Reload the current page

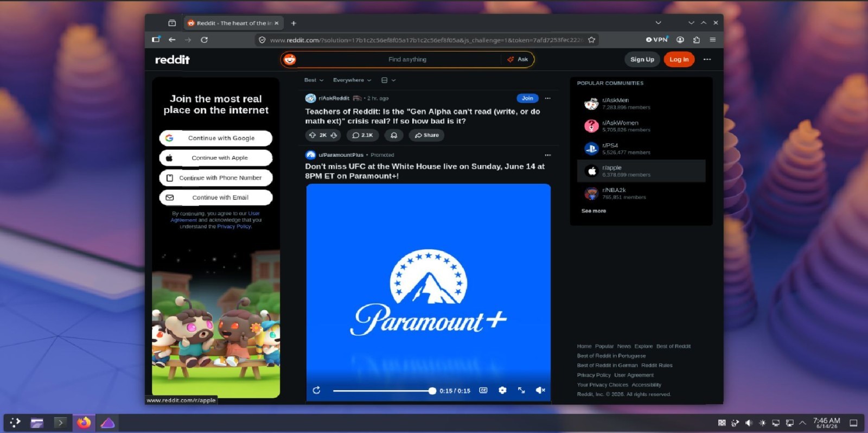click(204, 40)
